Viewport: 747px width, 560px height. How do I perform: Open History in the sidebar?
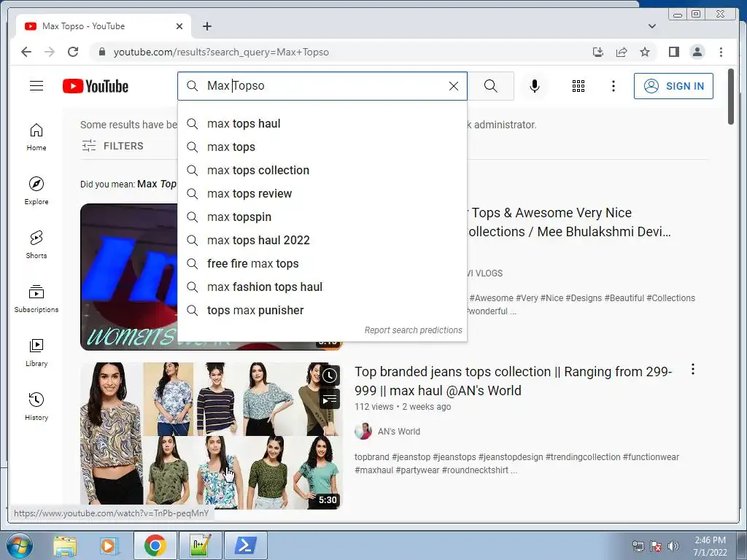[36, 406]
